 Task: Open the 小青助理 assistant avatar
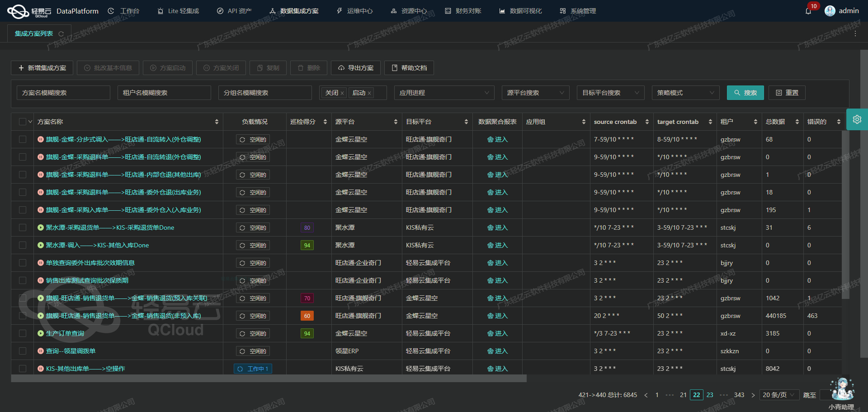click(842, 389)
